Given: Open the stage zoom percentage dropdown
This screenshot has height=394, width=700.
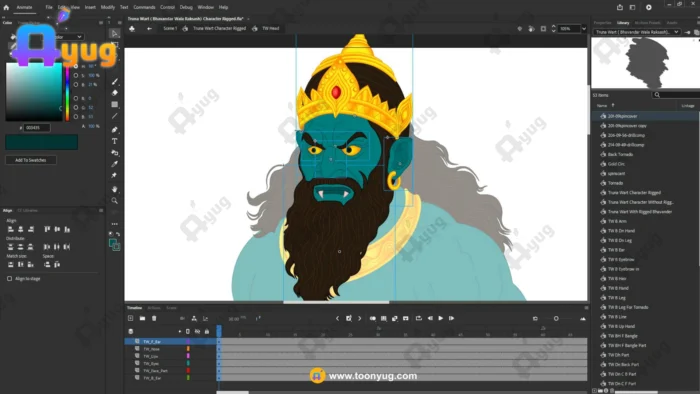Looking at the screenshot, I should pyautogui.click(x=584, y=29).
